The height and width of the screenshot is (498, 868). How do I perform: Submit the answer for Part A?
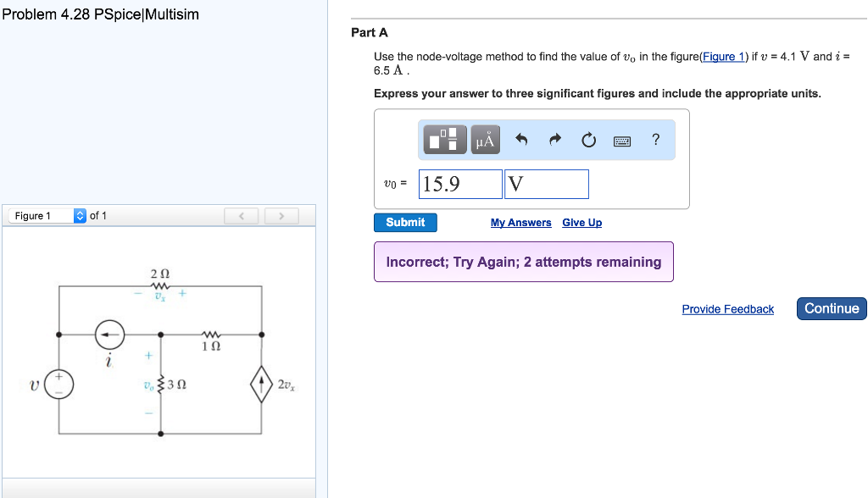pos(405,222)
